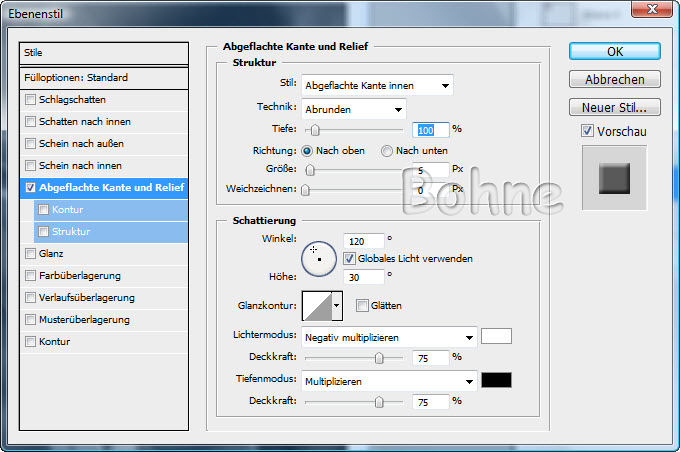Screen dimensions: 680x452
Task: Open the Technik dropdown Abrunden
Action: click(x=355, y=108)
